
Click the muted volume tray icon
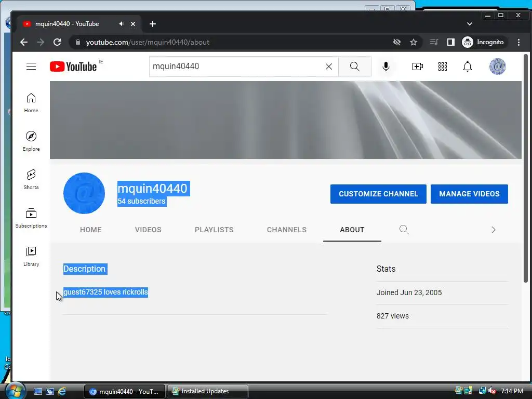click(492, 391)
